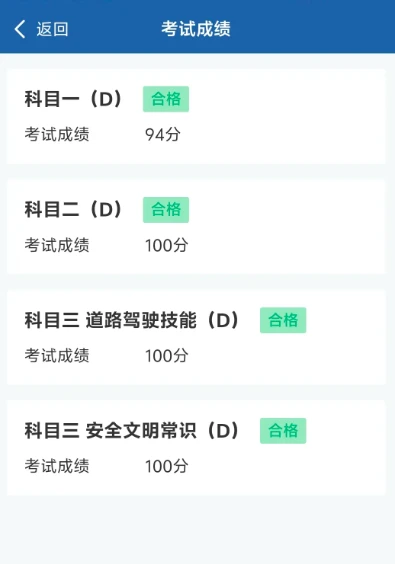Select the 考试成绩 page title
The height and width of the screenshot is (564, 395).
click(196, 29)
